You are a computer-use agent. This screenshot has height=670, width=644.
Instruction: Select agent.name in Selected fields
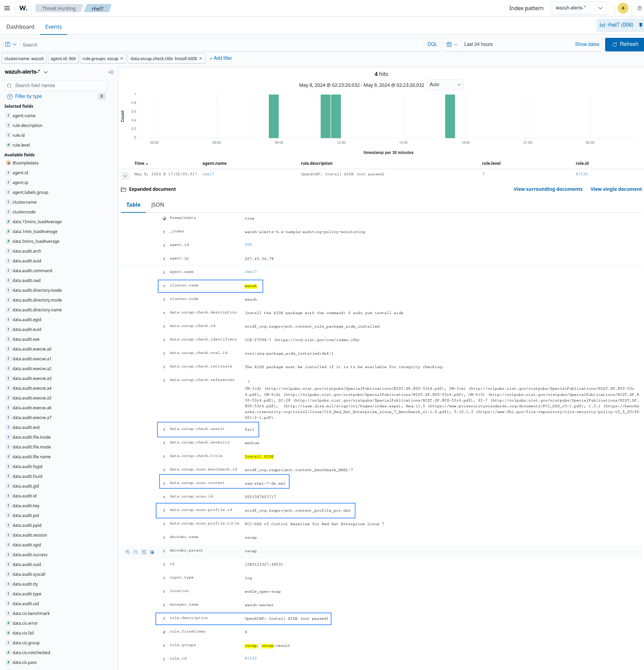click(x=24, y=116)
